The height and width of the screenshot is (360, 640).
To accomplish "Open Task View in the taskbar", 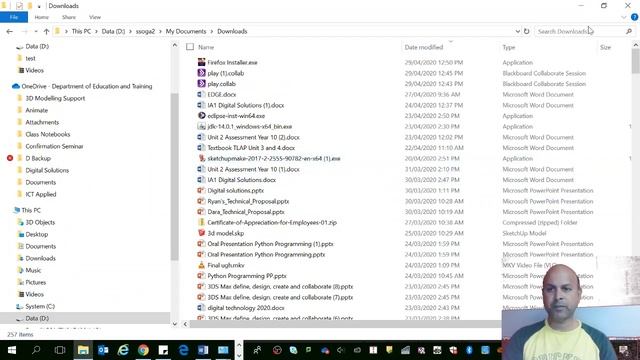I will click(60, 350).
